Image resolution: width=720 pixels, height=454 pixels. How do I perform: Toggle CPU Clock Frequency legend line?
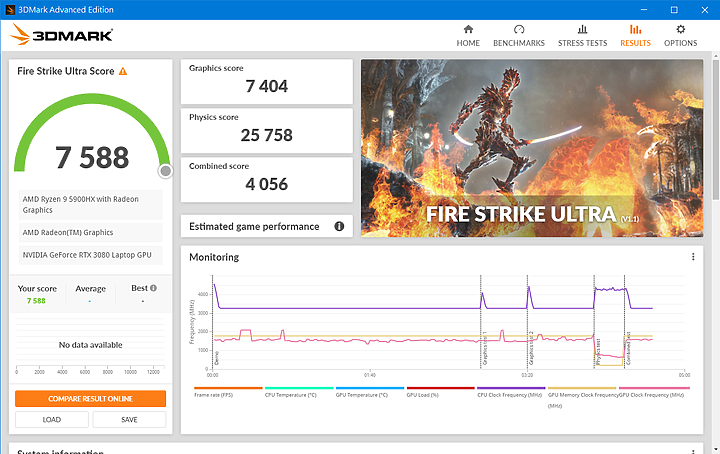click(511, 392)
